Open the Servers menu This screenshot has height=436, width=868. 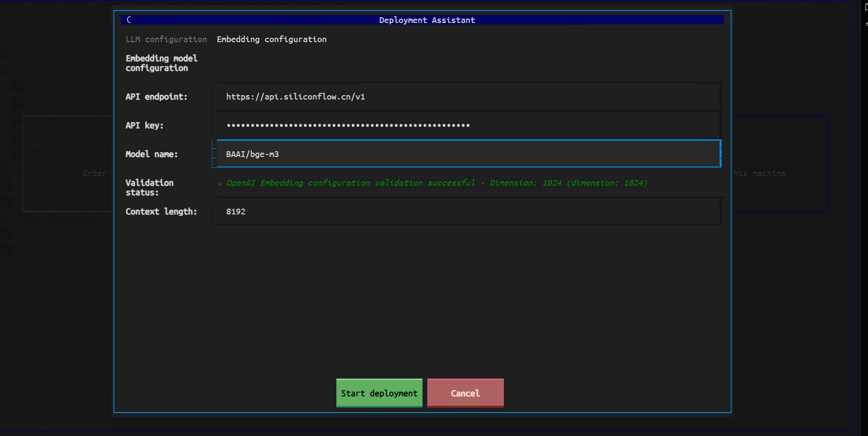pyautogui.click(x=10, y=5)
